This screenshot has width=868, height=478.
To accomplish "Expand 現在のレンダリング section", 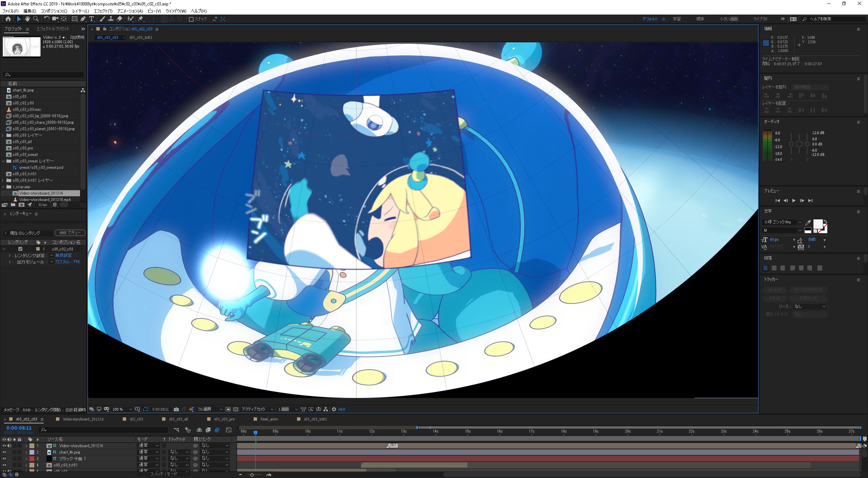I will pyautogui.click(x=5, y=233).
